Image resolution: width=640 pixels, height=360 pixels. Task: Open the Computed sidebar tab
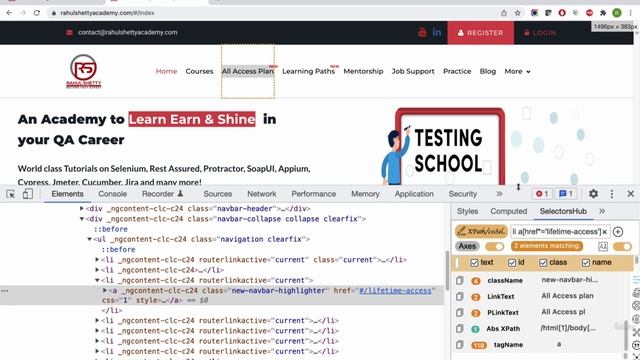click(x=509, y=211)
